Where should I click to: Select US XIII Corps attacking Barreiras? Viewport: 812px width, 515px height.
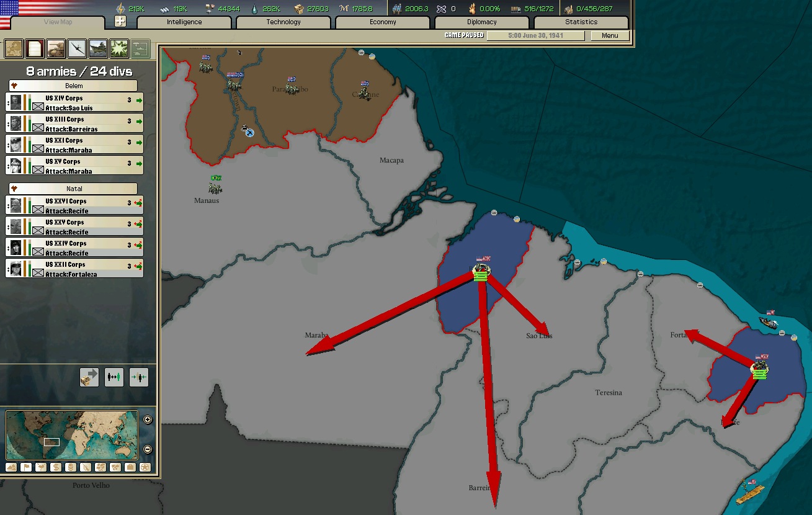pos(74,123)
